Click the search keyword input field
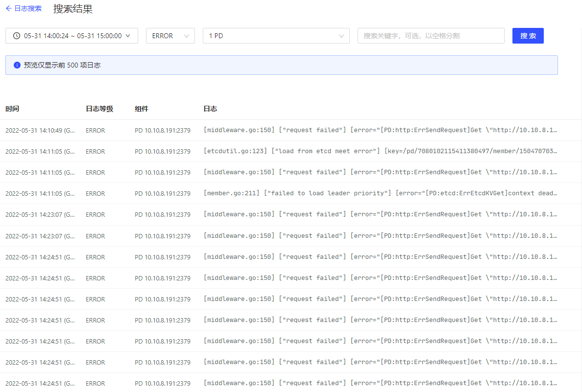Image resolution: width=582 pixels, height=392 pixels. pyautogui.click(x=431, y=36)
